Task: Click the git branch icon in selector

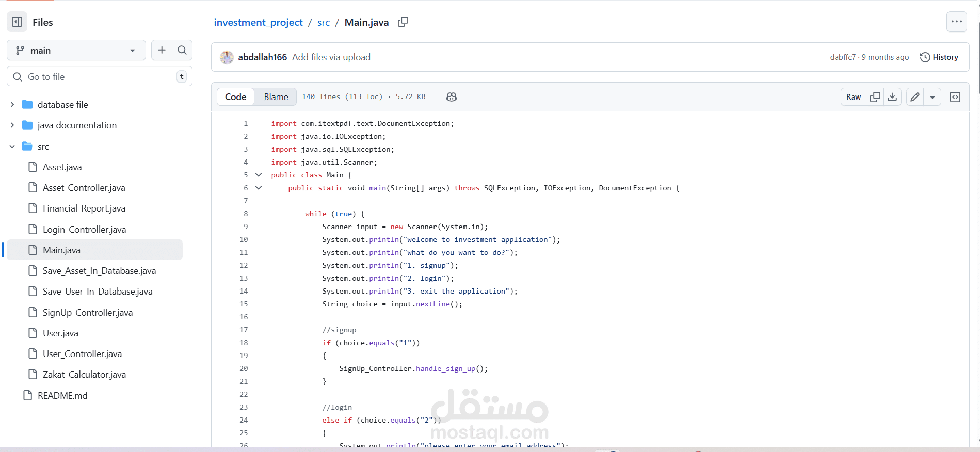Action: (20, 50)
